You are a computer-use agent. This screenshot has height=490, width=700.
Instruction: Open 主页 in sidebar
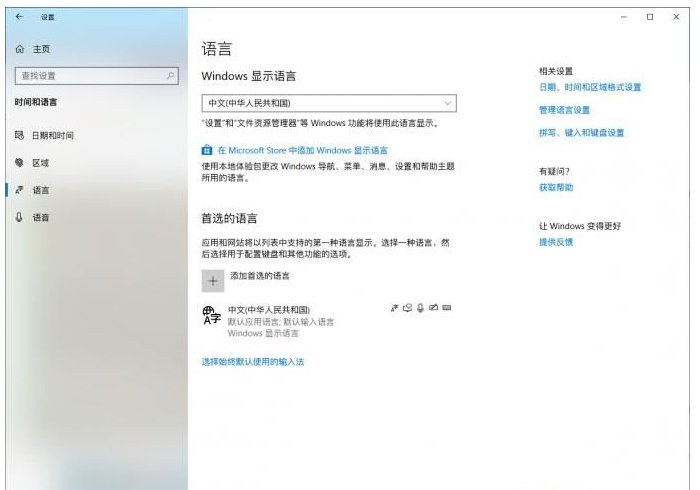click(x=96, y=49)
